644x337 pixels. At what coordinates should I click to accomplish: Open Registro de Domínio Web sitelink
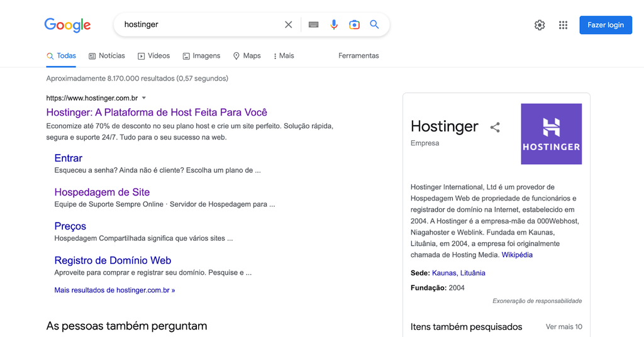[x=113, y=260]
